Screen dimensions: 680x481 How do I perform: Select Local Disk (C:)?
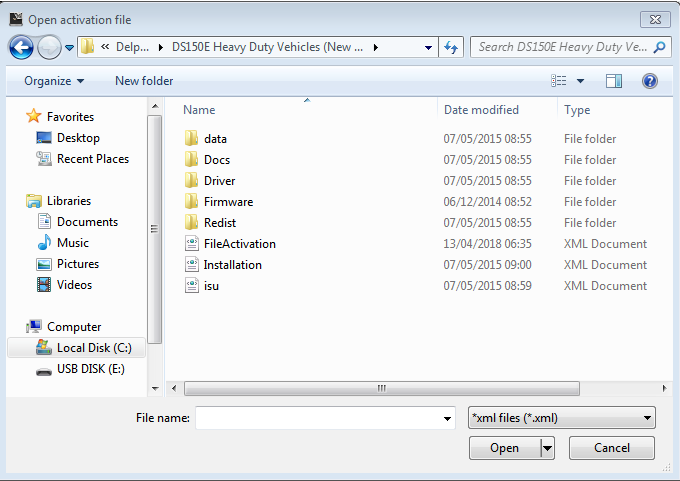(77, 348)
